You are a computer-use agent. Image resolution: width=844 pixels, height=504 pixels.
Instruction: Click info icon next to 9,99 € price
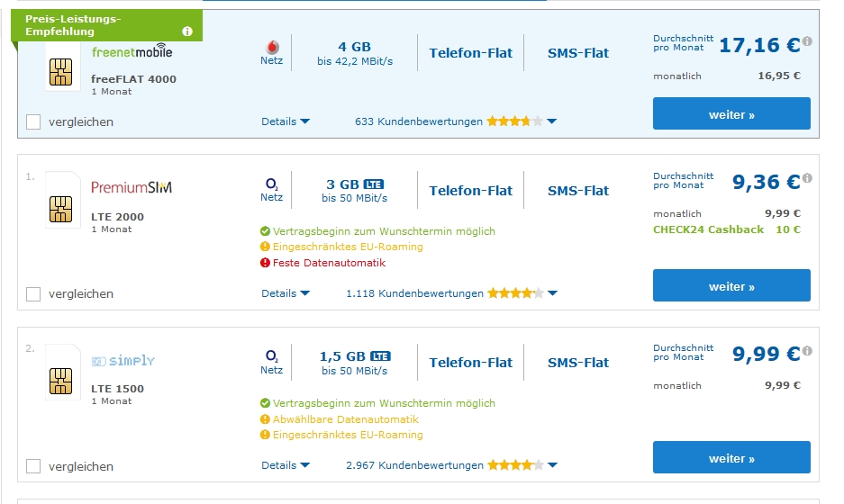807,350
